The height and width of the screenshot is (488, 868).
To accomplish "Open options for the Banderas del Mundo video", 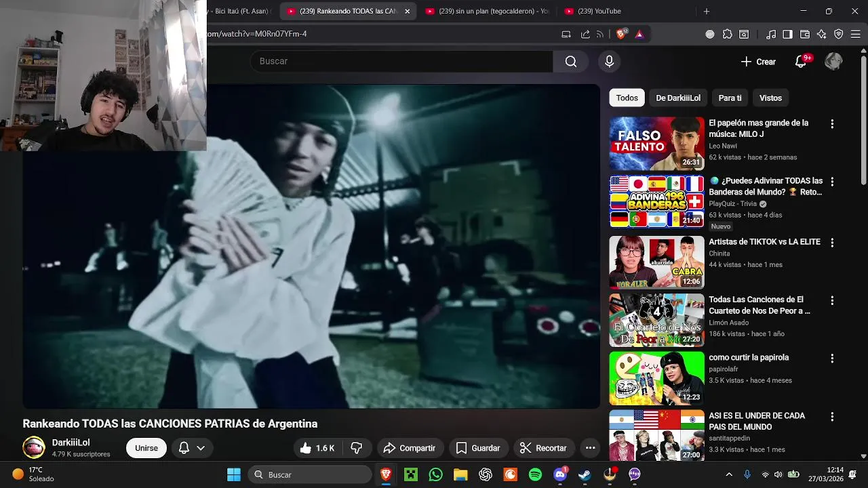I will pos(832,182).
